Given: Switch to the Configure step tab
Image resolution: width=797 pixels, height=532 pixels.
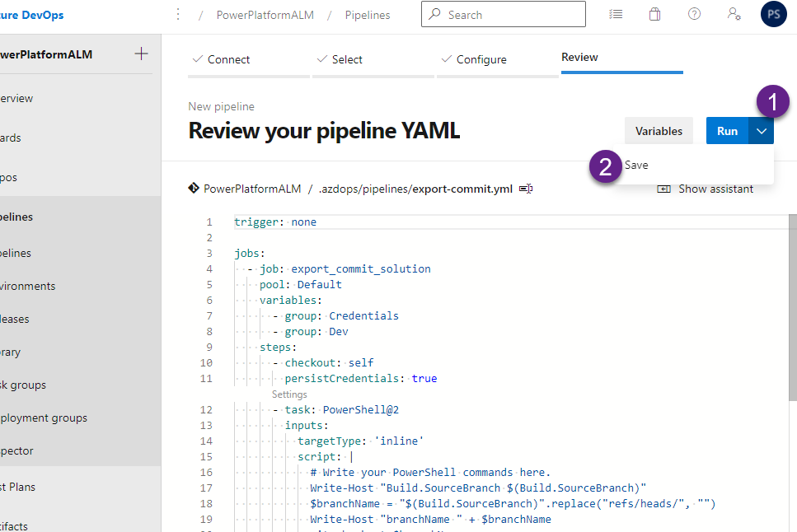Looking at the screenshot, I should point(481,59).
